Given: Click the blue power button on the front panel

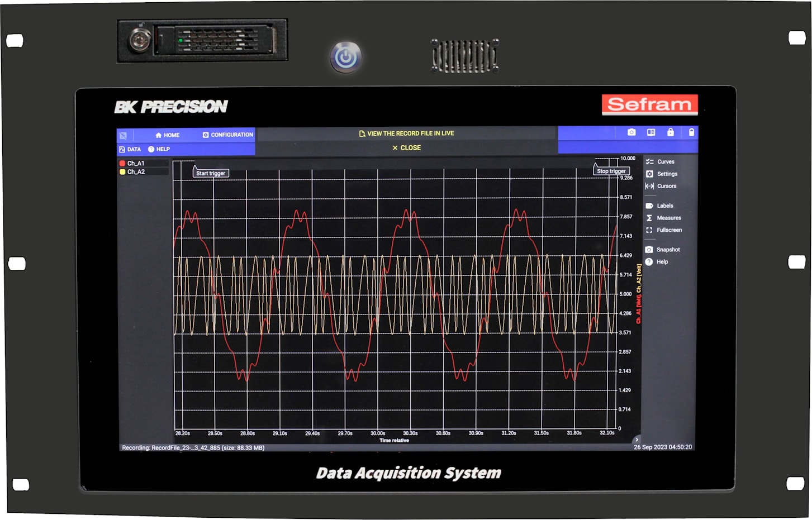Looking at the screenshot, I should tap(346, 57).
